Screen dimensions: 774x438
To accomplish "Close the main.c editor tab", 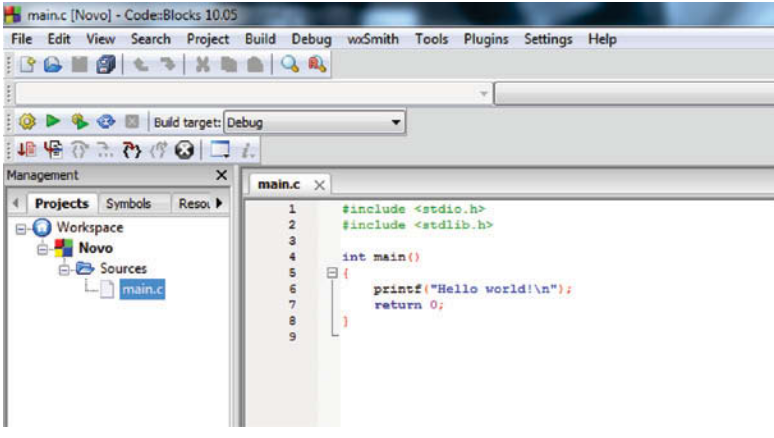I will (x=320, y=185).
